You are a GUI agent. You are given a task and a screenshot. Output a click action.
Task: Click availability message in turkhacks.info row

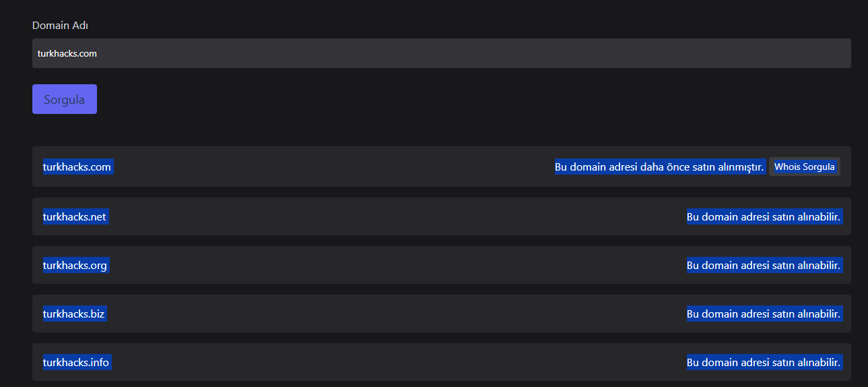point(764,362)
